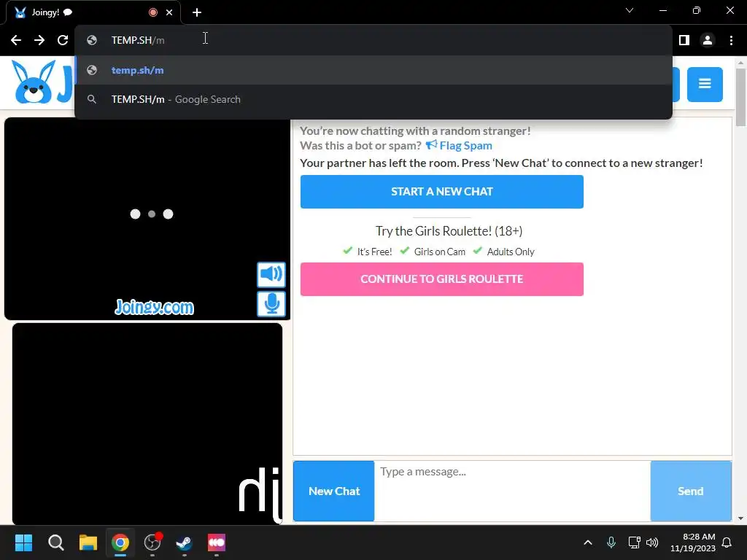
Task: Click the Send button
Action: 691,491
